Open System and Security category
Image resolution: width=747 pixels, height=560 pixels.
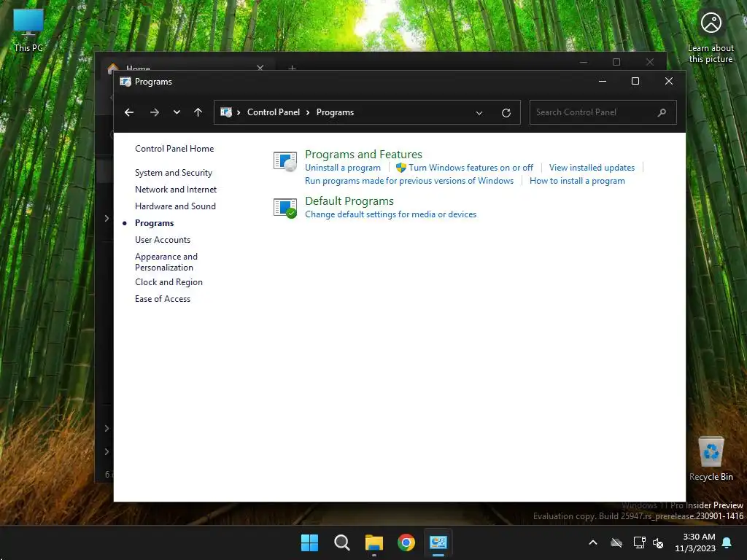click(x=174, y=173)
